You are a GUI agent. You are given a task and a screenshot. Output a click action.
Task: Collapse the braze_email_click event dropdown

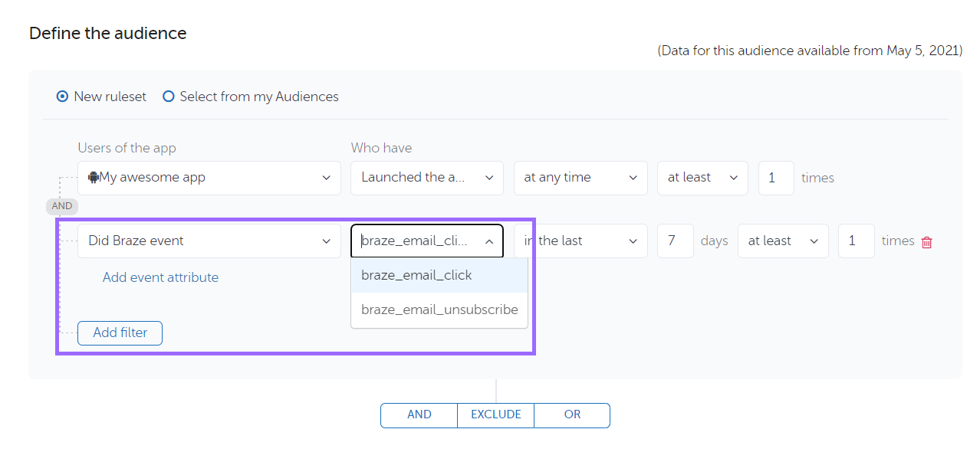click(488, 241)
